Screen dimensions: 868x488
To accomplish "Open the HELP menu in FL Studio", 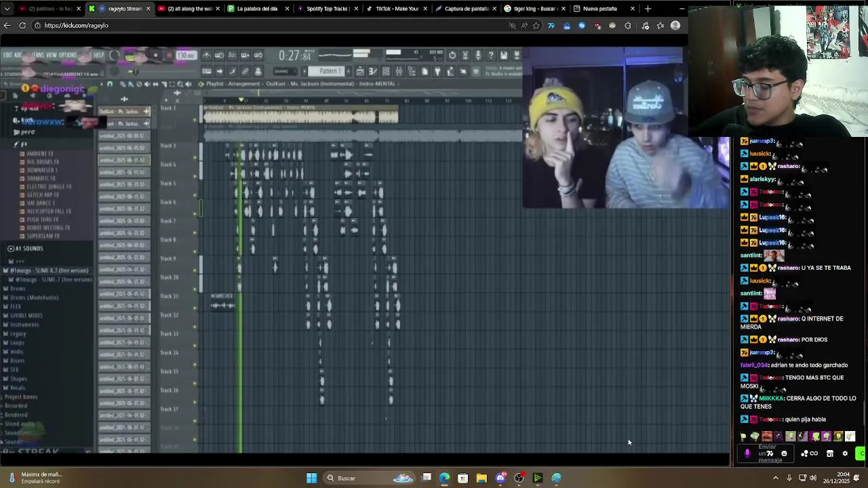I will click(99, 55).
